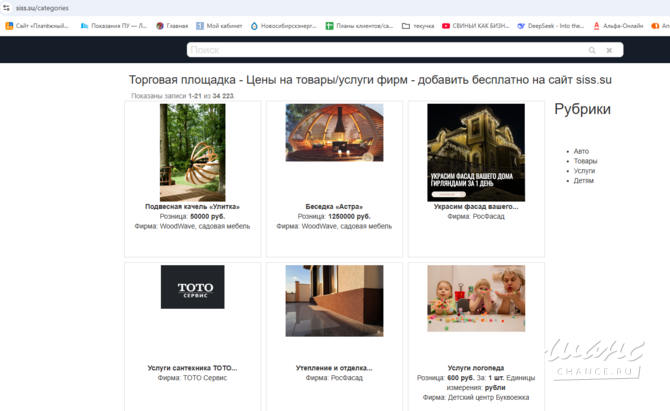This screenshot has height=411, width=670.
Task: Open the Утепление и отделка... listing title
Action: tap(334, 368)
